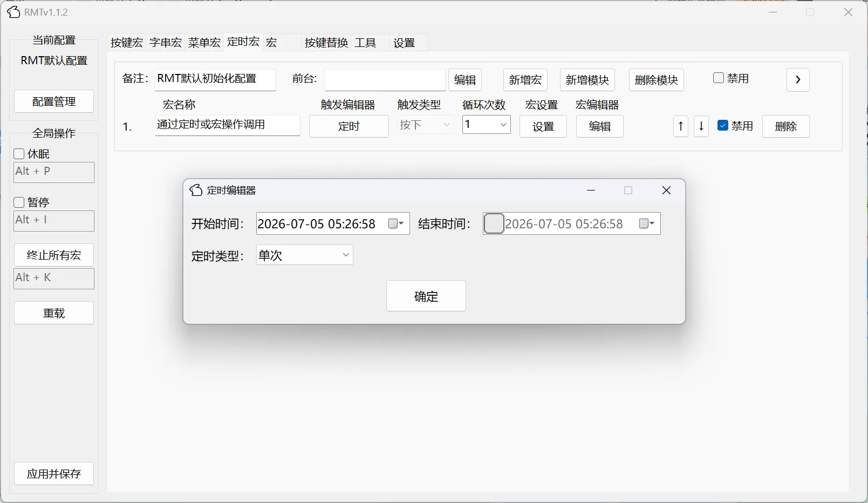The width and height of the screenshot is (868, 503).
Task: Close the RMTv1.1.2 main window
Action: pos(848,12)
